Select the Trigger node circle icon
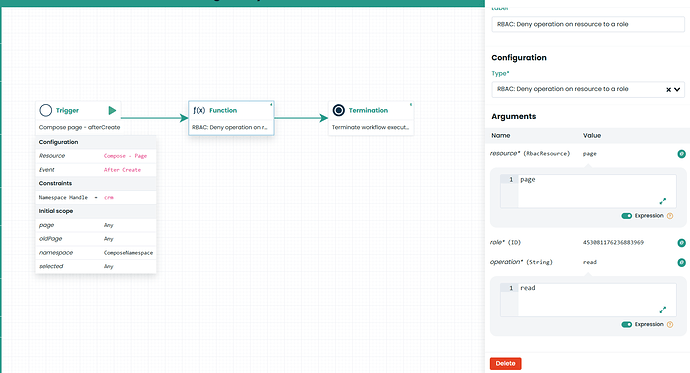This screenshot has width=690, height=373. point(46,110)
